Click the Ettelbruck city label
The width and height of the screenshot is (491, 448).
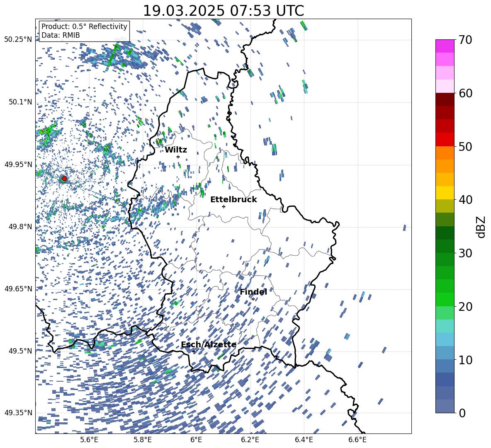tap(233, 200)
